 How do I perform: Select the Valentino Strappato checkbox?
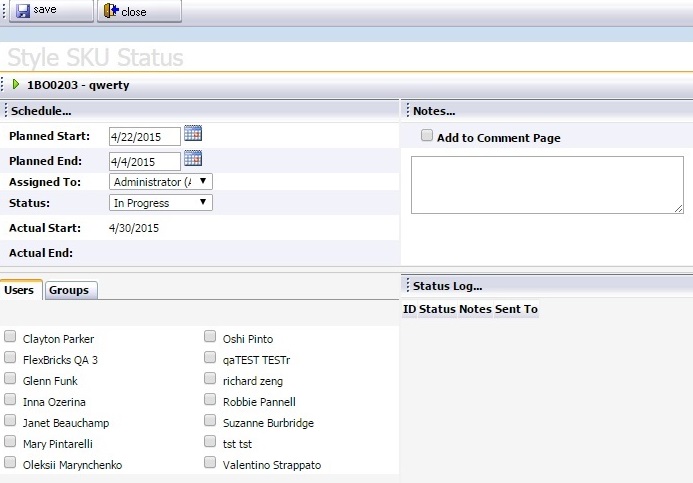pyautogui.click(x=210, y=463)
